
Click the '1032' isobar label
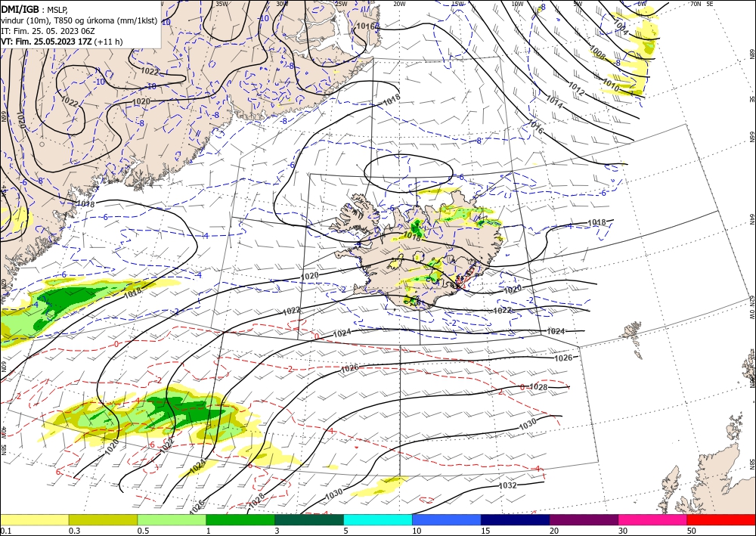507,485
